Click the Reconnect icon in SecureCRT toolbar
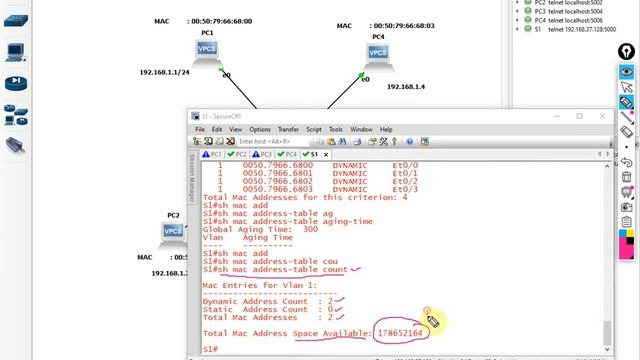 pos(220,141)
